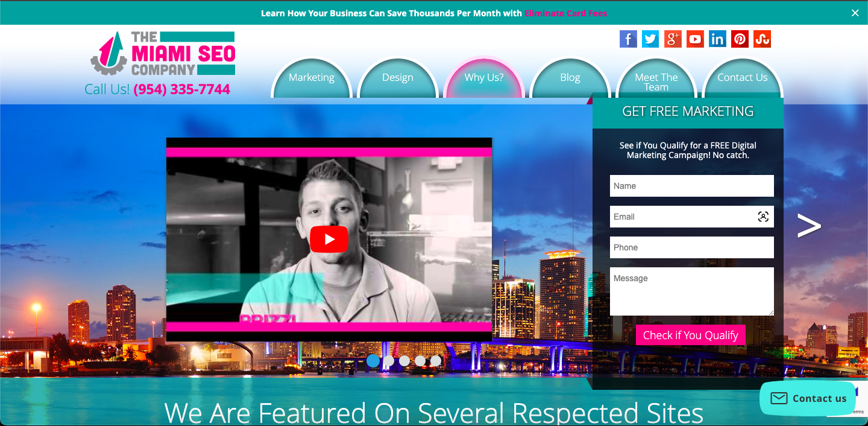The image size is (868, 426).
Task: Focus the Name input field
Action: pos(692,186)
